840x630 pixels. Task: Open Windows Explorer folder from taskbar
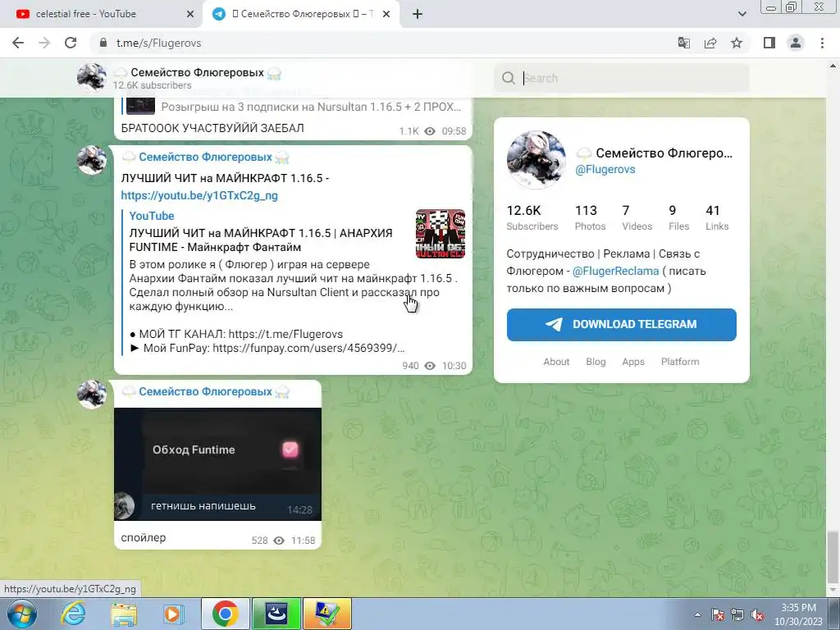click(124, 614)
